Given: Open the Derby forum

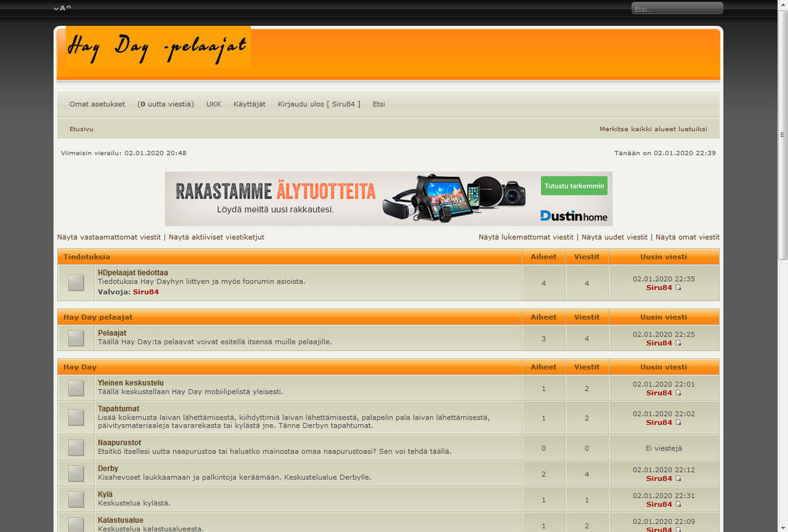Looking at the screenshot, I should [x=108, y=469].
